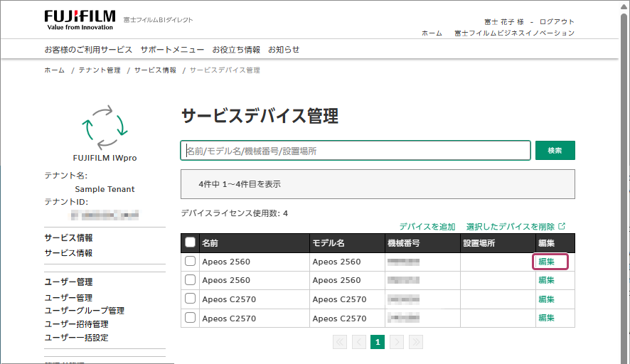Viewport: 630px width, 364px height.
Task: Check the last Apeos C2570 row checkbox
Action: point(190,318)
